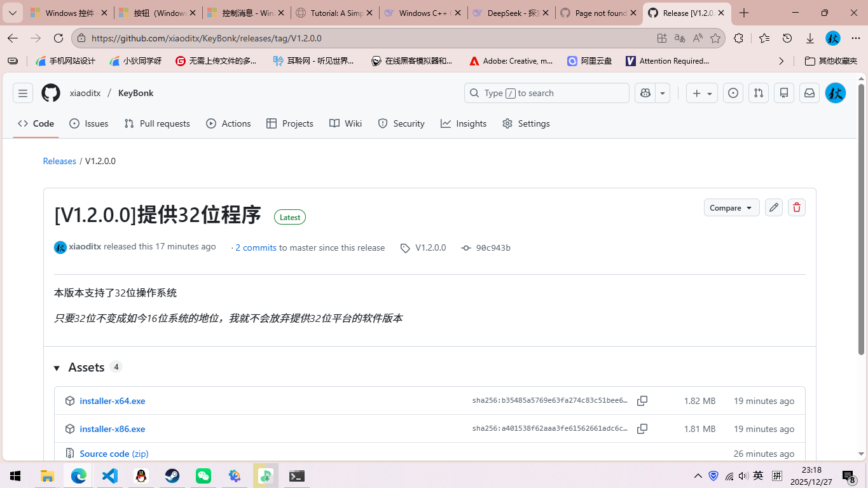The image size is (868, 488).
Task: Open the create new dropdown next to plus
Action: click(710, 93)
